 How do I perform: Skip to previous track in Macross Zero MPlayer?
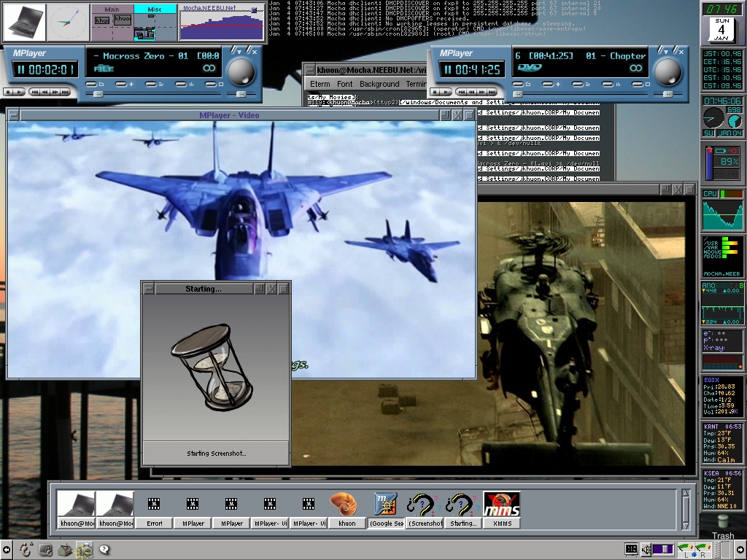[34, 92]
